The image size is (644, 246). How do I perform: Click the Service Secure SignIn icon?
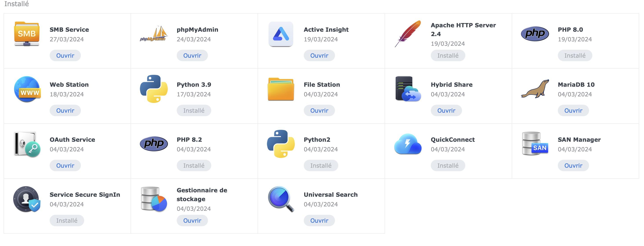tap(27, 199)
